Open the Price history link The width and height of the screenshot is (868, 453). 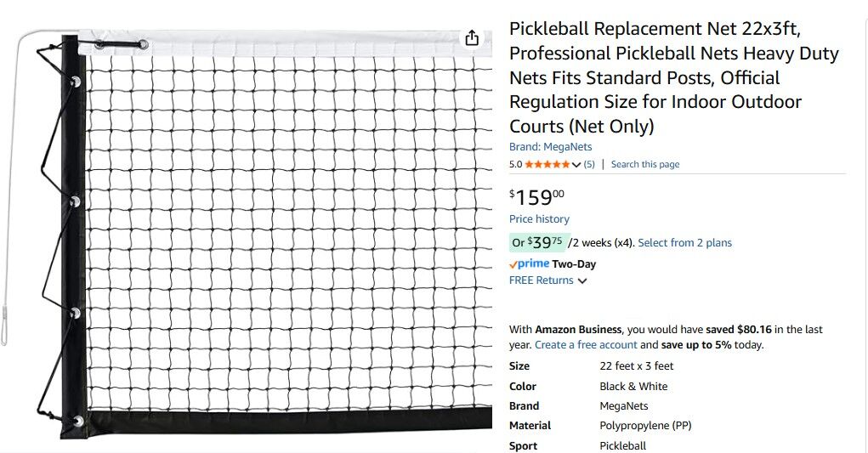click(x=539, y=219)
